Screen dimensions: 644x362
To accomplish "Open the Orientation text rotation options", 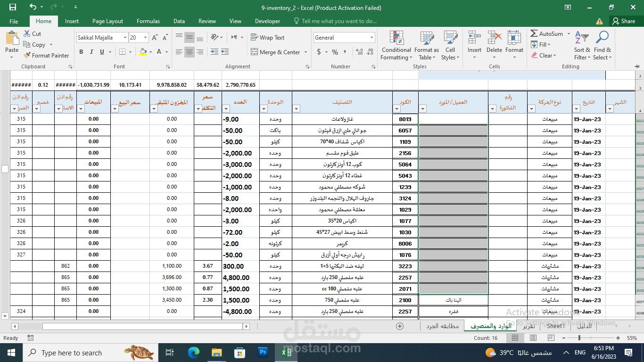I will [x=217, y=37].
